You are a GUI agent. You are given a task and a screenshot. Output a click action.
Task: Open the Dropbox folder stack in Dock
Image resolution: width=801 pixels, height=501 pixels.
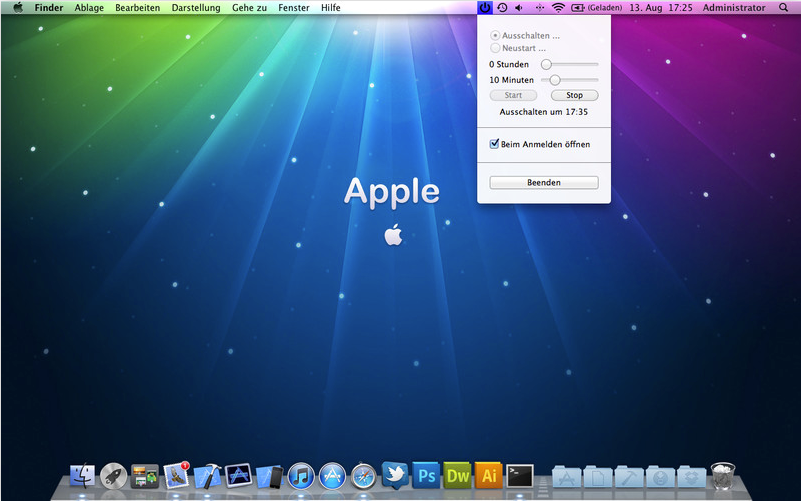pyautogui.click(x=692, y=476)
